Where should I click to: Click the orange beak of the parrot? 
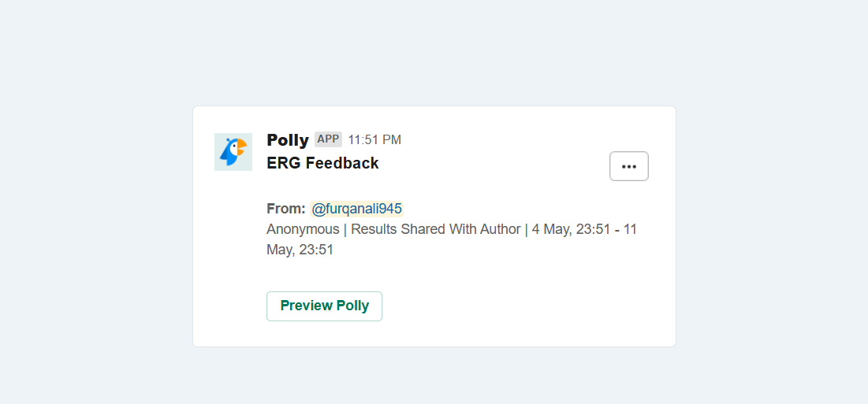click(241, 146)
